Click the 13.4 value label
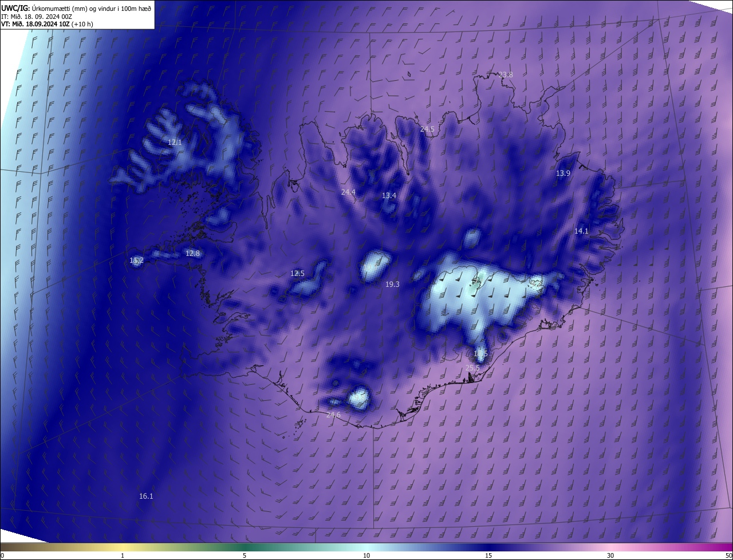This screenshot has height=560, width=733. tap(389, 195)
